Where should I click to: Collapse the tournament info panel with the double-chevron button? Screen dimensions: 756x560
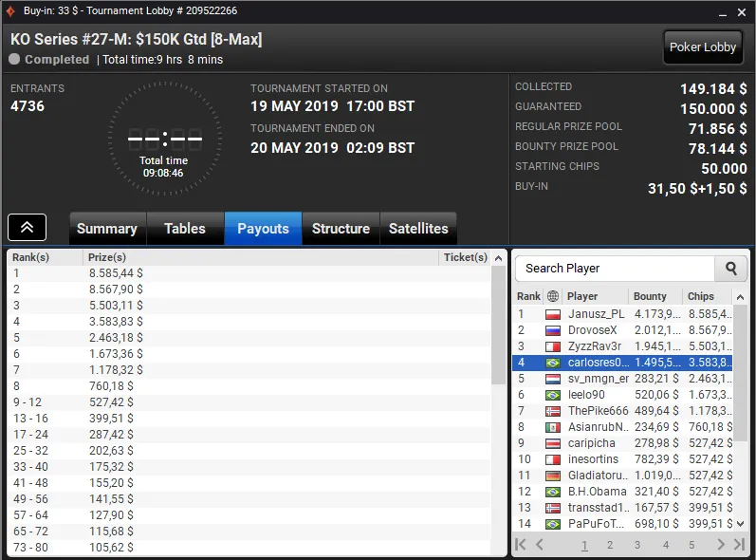(x=27, y=227)
